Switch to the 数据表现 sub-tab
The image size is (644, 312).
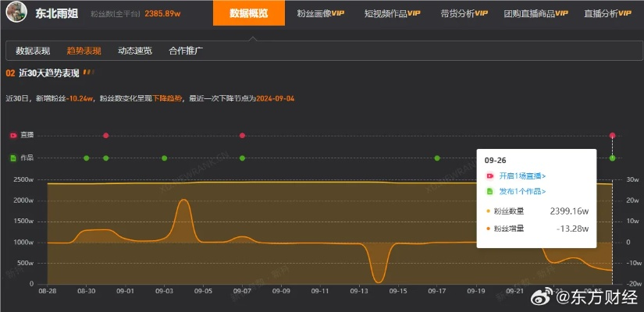[x=33, y=51]
